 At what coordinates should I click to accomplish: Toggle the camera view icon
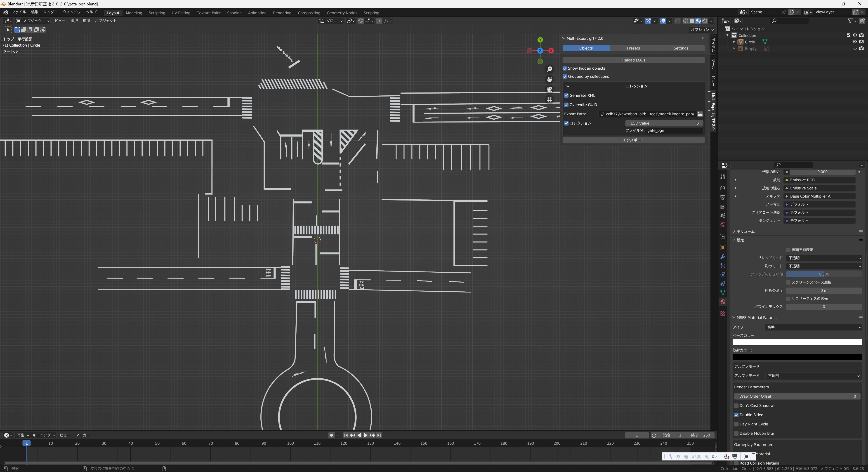click(550, 89)
